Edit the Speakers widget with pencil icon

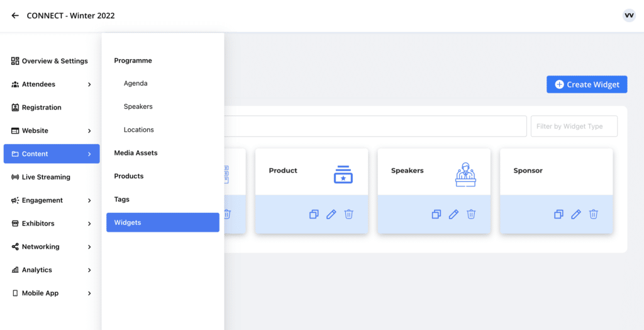453,214
